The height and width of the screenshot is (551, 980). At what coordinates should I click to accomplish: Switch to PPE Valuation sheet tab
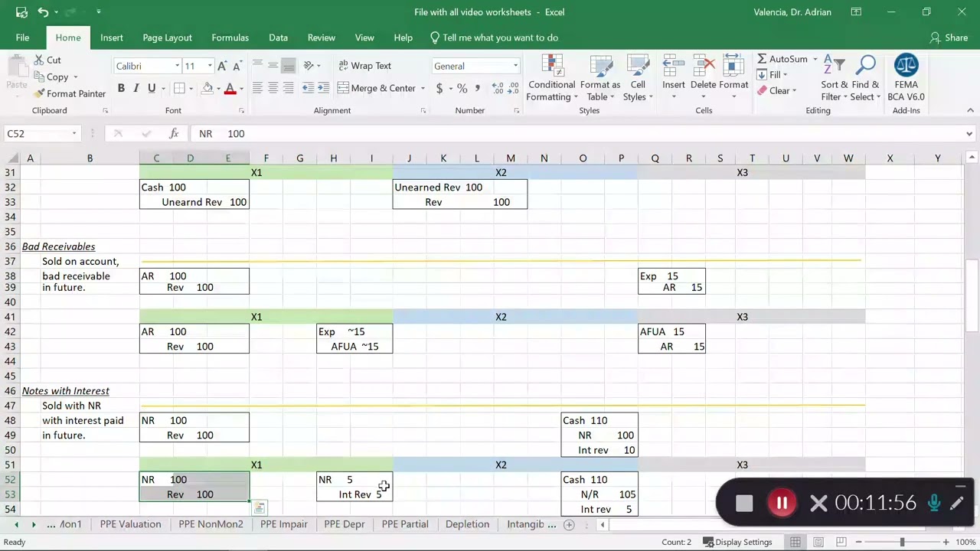click(x=130, y=524)
